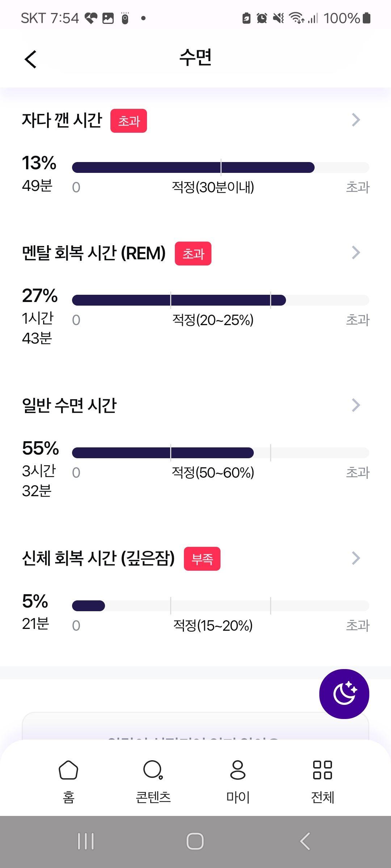This screenshot has height=868, width=391.
Task: Tap Android system back button
Action: click(305, 841)
